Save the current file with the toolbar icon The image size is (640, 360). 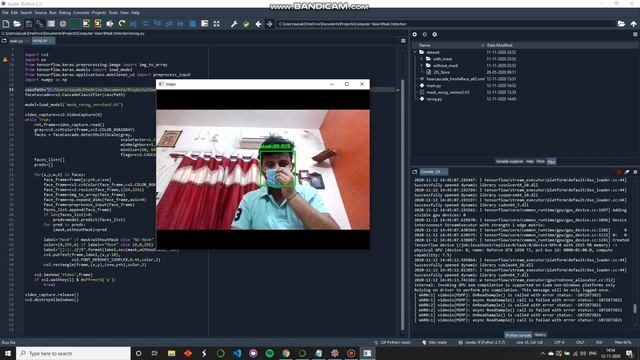29,24
